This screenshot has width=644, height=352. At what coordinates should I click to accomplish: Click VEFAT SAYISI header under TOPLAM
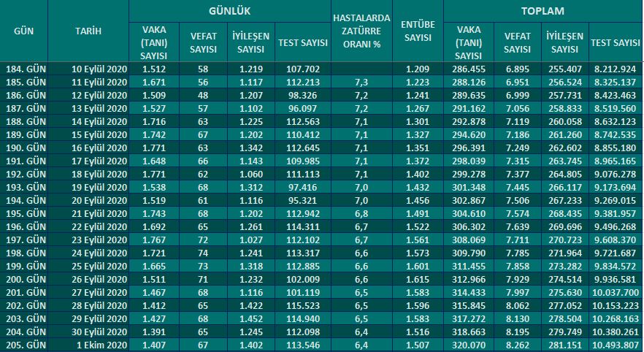pos(517,42)
